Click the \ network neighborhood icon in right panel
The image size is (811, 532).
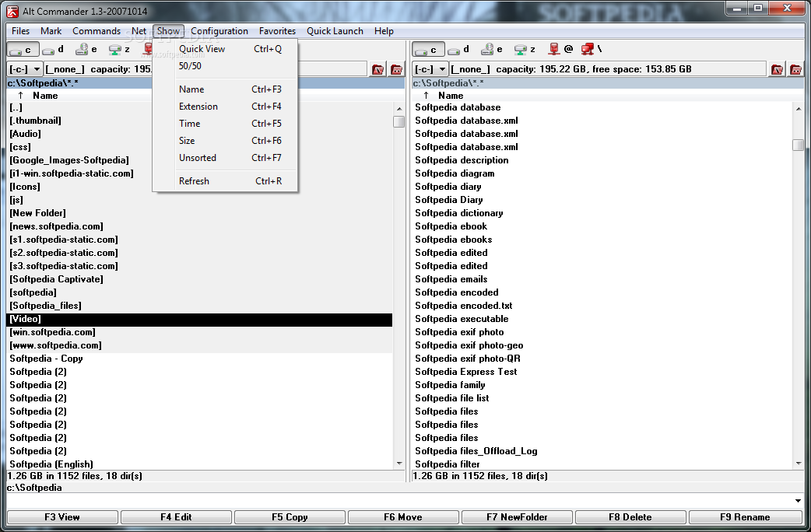click(592, 49)
